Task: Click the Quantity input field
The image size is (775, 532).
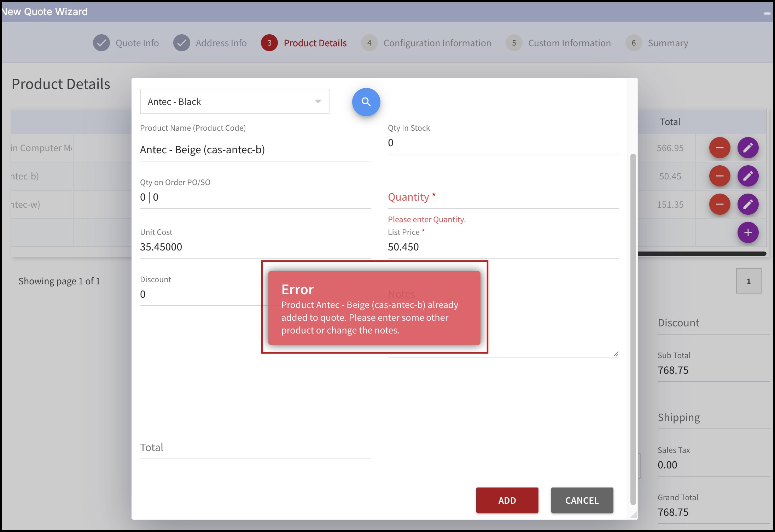Action: coord(503,197)
